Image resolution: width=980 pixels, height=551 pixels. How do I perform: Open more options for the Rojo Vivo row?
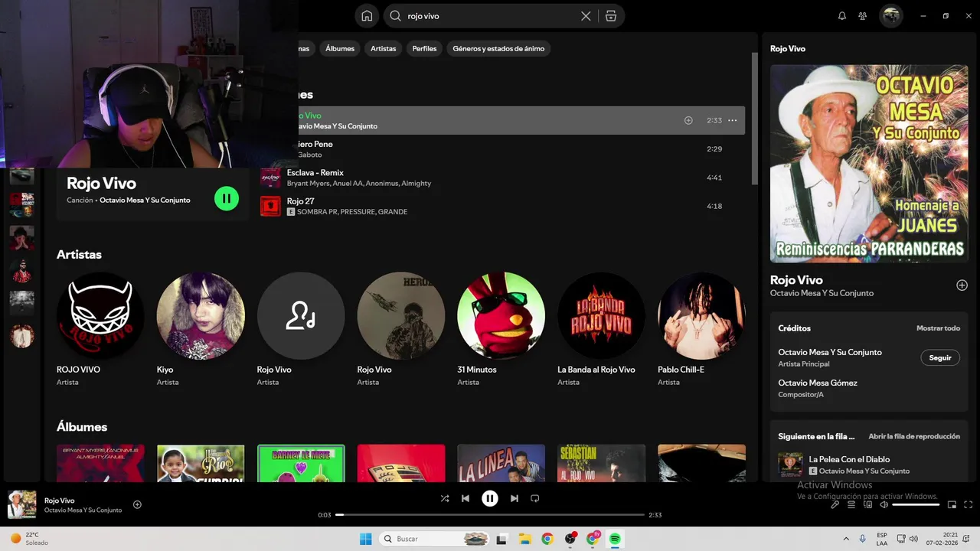click(x=733, y=120)
